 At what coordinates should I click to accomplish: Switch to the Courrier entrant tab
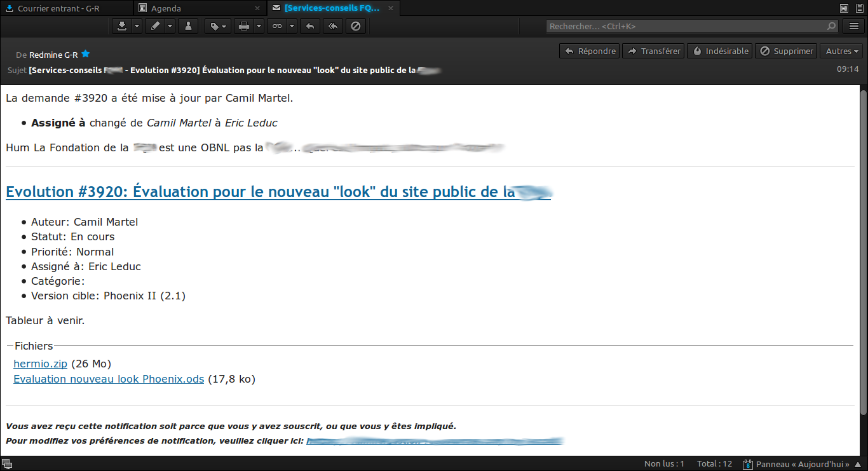pyautogui.click(x=58, y=8)
